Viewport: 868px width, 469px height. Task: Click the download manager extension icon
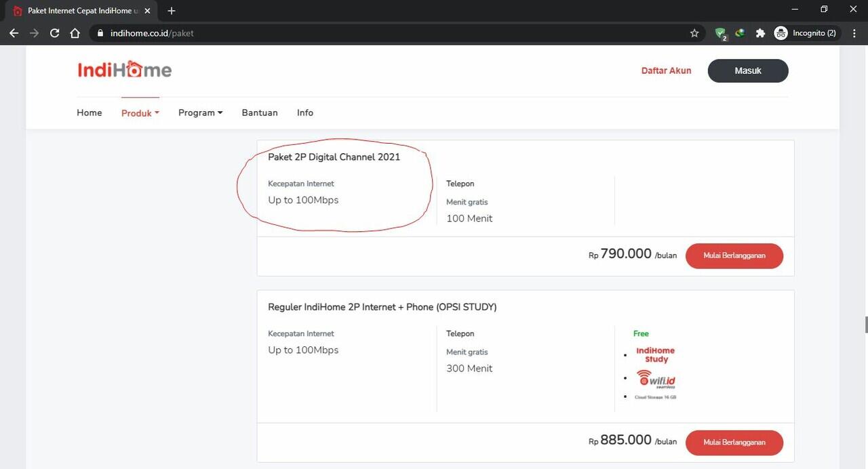(x=740, y=33)
